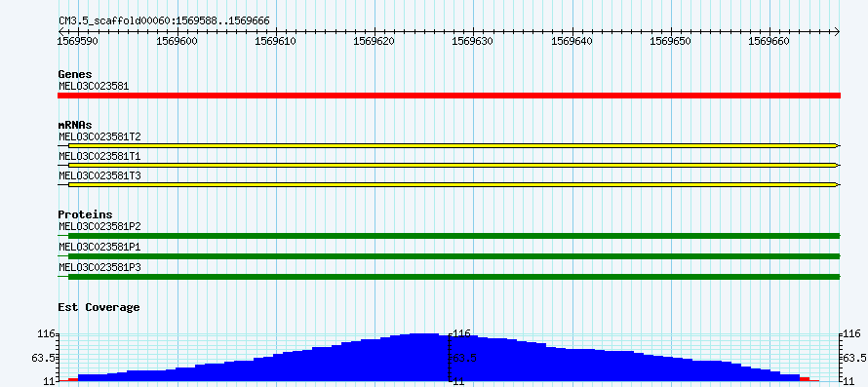The width and height of the screenshot is (868, 387).
Task: Click ruler position 1569650
Action: click(x=670, y=41)
